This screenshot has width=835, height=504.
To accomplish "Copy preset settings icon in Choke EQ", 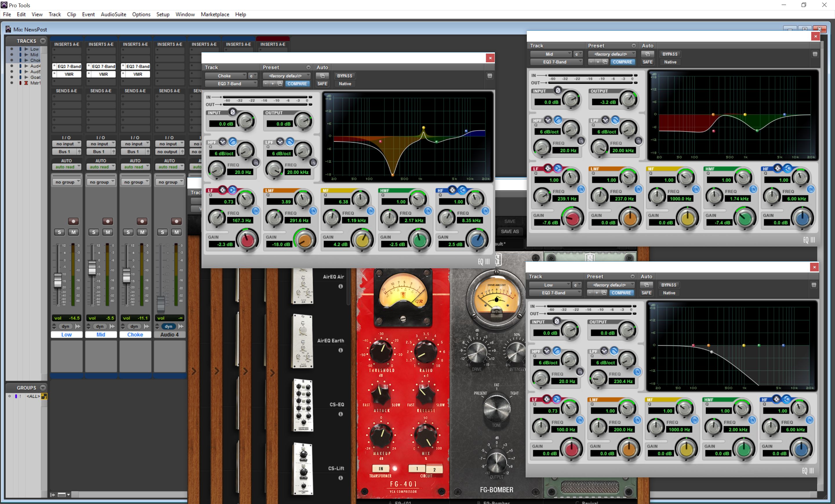I will coord(280,84).
